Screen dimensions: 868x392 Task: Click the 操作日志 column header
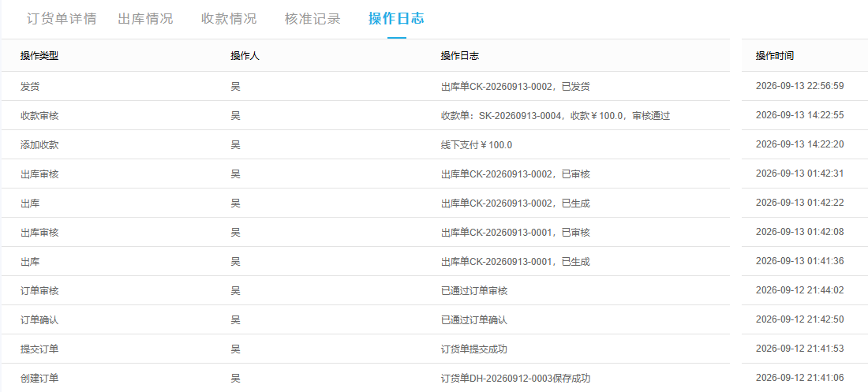pos(460,56)
